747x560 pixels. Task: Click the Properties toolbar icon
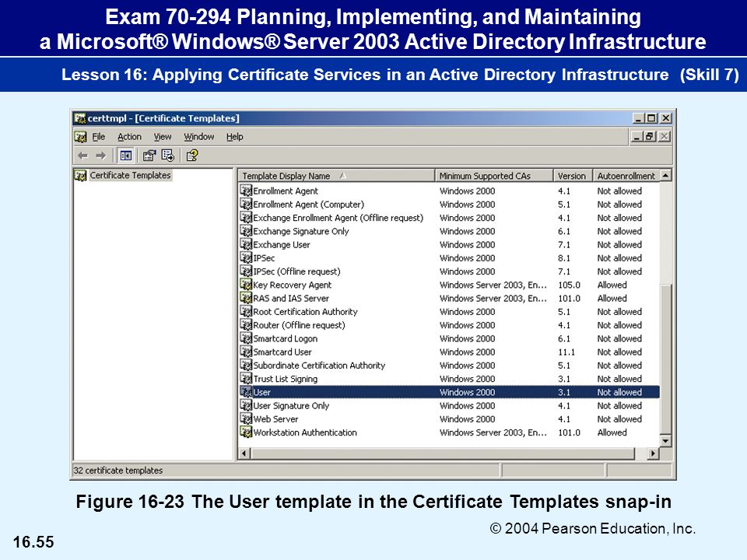[149, 156]
